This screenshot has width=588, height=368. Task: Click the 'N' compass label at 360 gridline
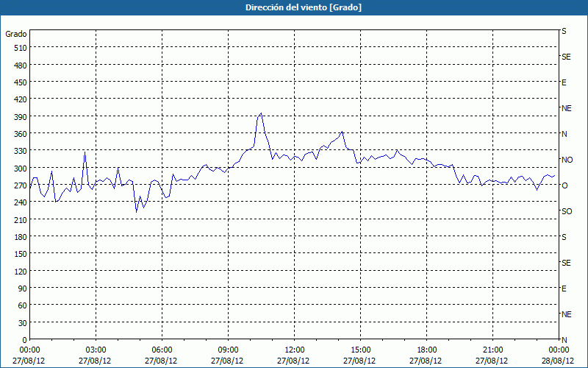pos(564,134)
